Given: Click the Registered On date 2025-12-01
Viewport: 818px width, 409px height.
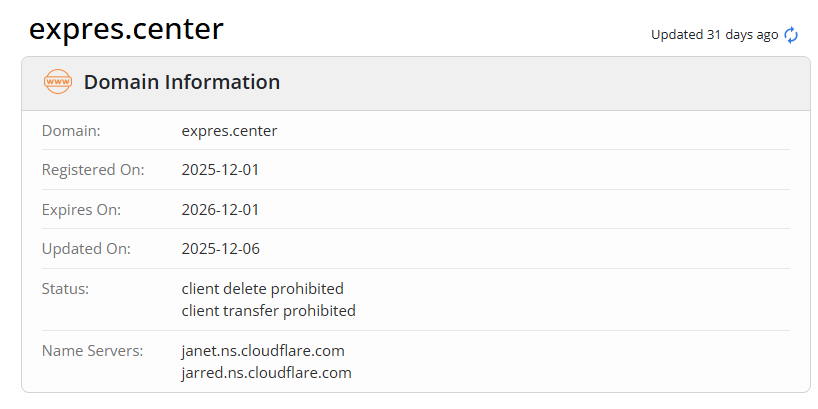Looking at the screenshot, I should pyautogui.click(x=220, y=170).
